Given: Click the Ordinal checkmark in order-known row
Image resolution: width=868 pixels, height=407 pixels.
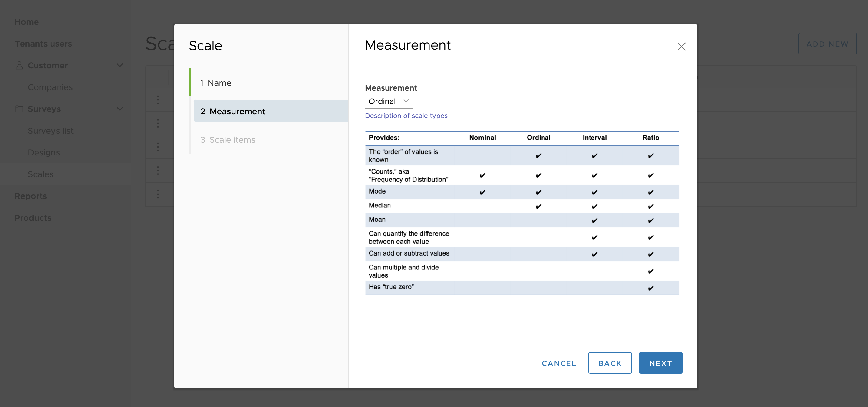Looking at the screenshot, I should click(538, 155).
